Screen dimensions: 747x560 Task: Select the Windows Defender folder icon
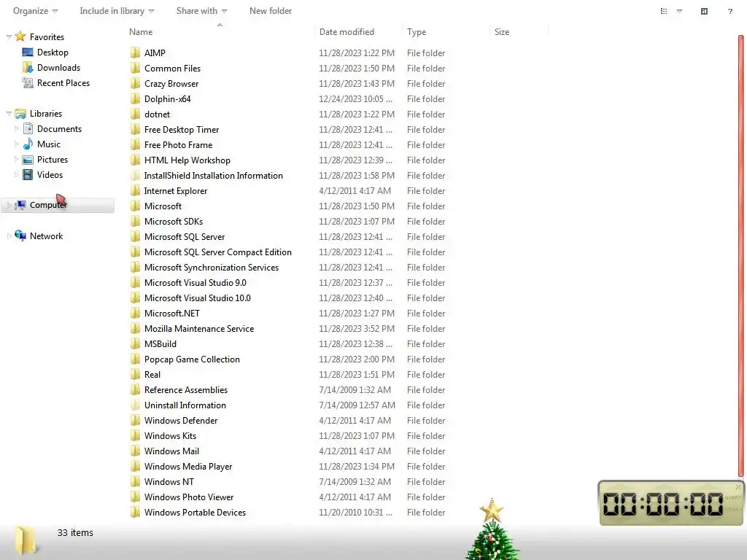(135, 420)
